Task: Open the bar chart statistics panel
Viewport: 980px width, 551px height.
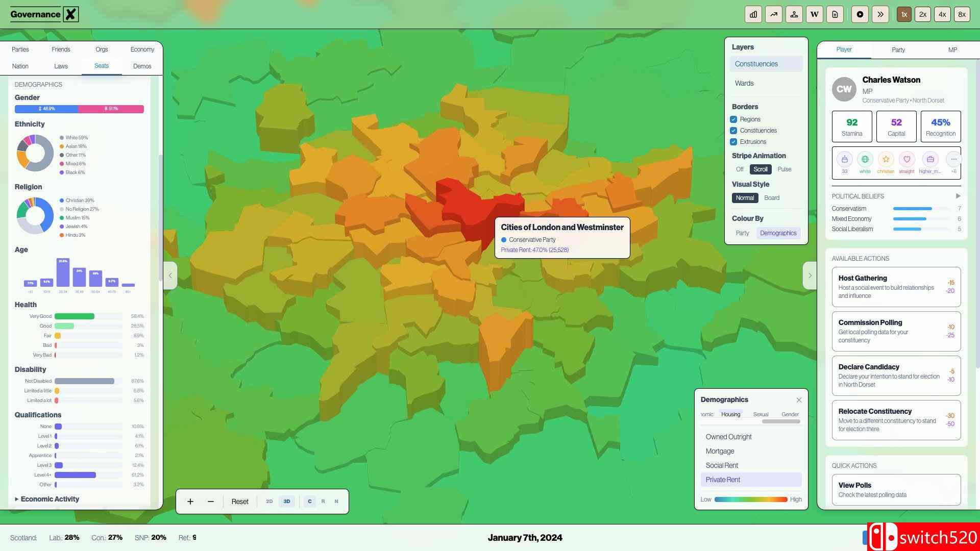Action: click(753, 14)
